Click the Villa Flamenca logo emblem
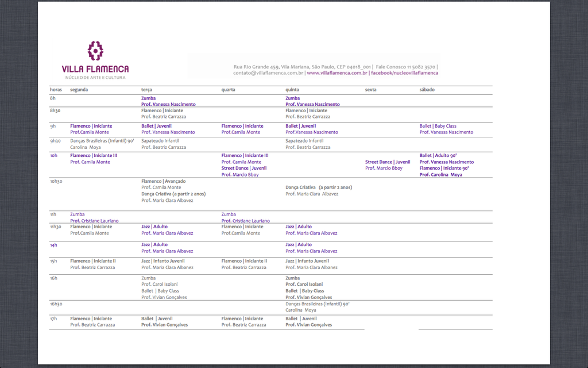This screenshot has width=588, height=368. [95, 51]
